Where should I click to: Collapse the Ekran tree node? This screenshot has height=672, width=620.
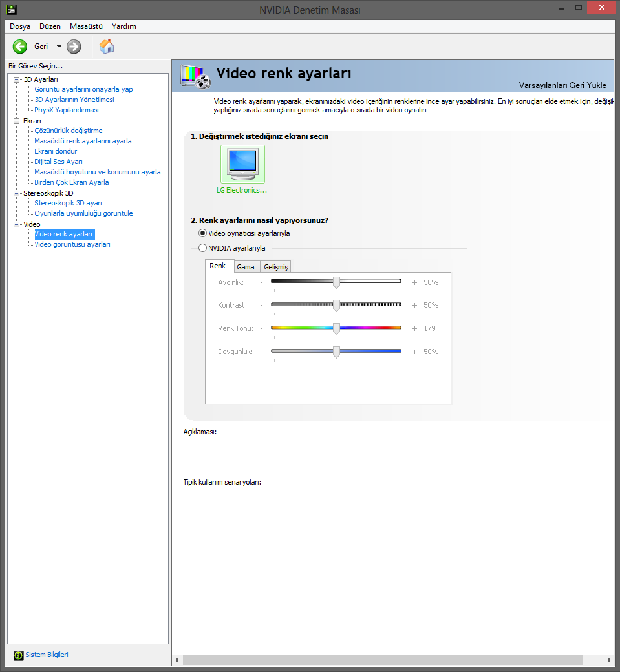(x=16, y=121)
